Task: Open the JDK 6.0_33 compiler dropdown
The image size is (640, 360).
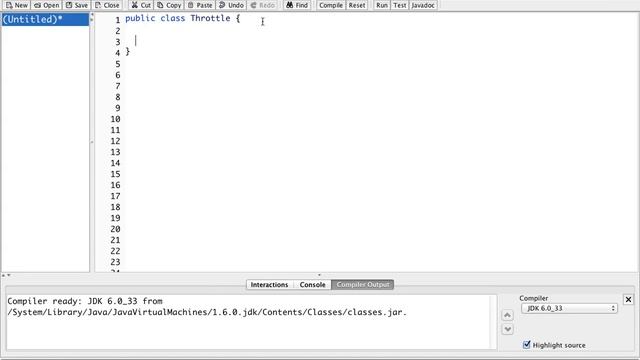Action: coord(569,308)
